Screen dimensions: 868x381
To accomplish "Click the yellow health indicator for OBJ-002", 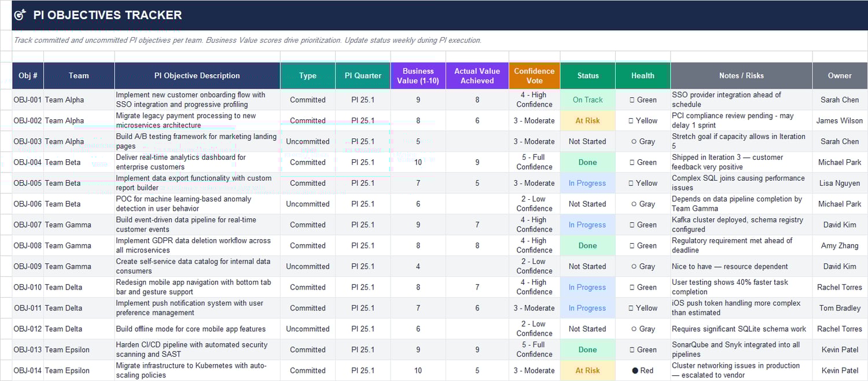I will pyautogui.click(x=642, y=120).
